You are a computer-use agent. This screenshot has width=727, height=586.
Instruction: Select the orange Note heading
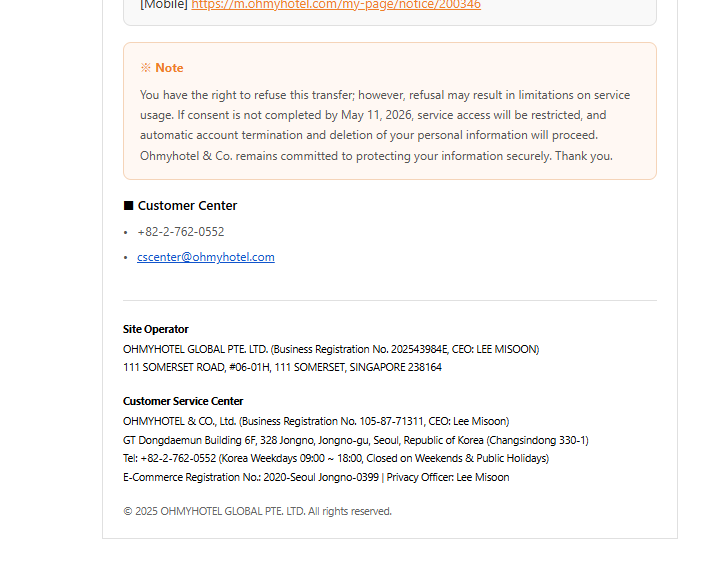click(169, 68)
